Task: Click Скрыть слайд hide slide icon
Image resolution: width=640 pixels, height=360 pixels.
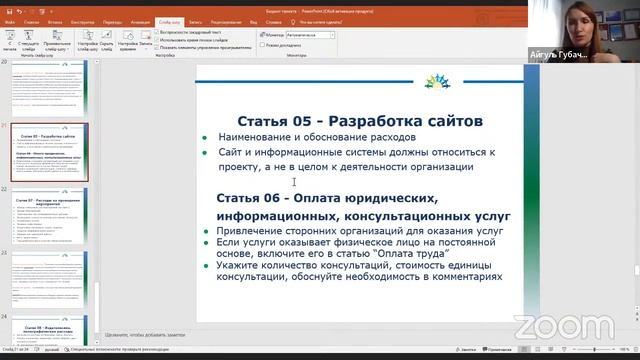Action: 107,40
